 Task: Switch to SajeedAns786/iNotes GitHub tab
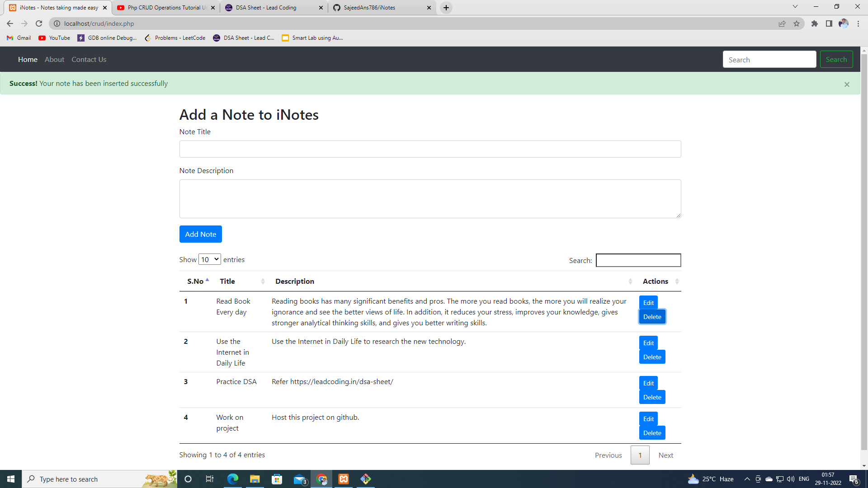pyautogui.click(x=382, y=8)
